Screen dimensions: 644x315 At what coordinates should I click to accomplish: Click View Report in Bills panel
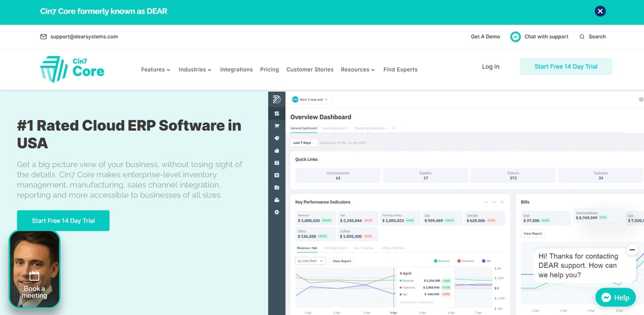(532, 233)
